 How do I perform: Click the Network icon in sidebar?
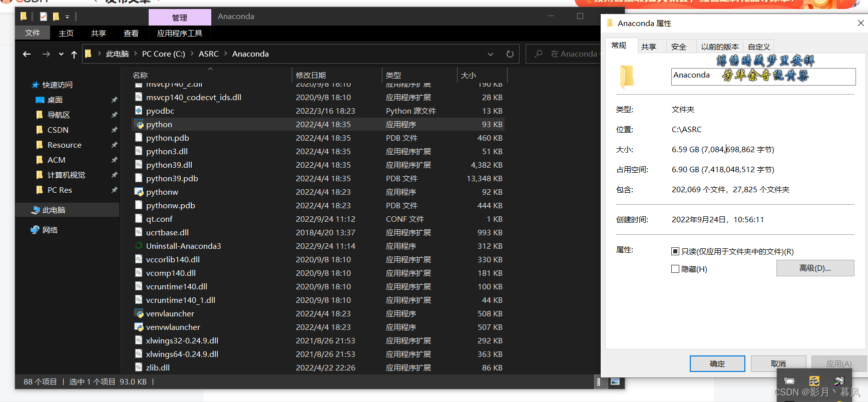pos(35,230)
